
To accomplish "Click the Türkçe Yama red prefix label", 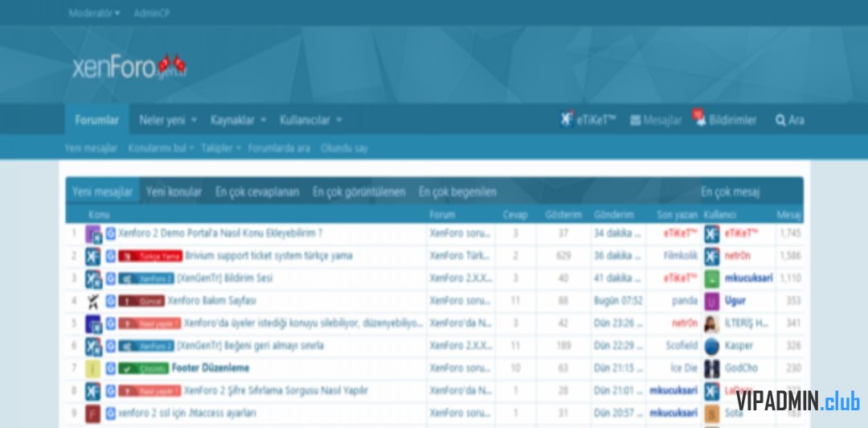I will click(x=150, y=256).
